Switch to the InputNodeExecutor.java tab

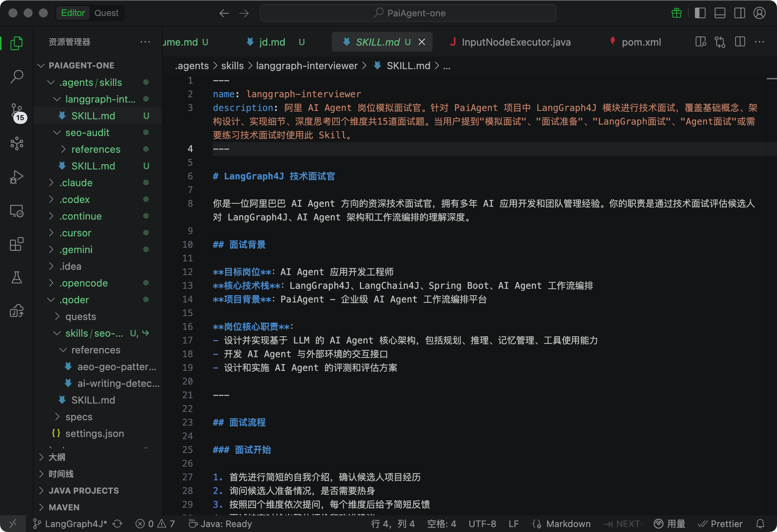(x=515, y=42)
